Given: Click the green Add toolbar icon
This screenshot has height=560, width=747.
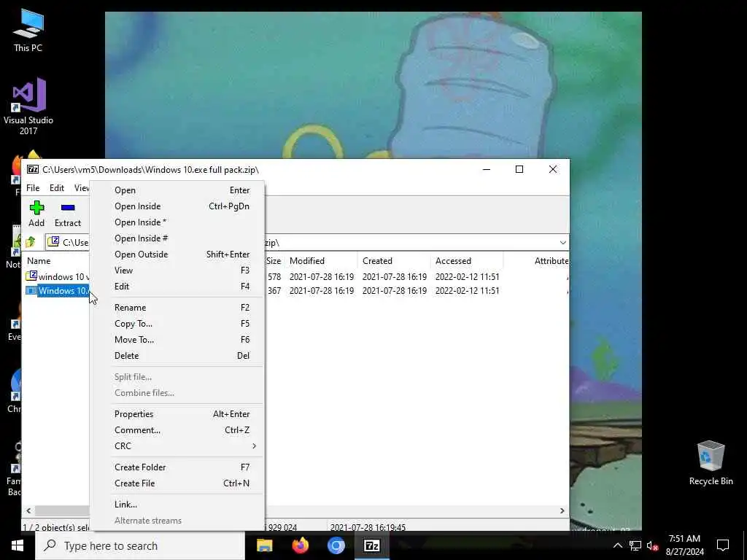Looking at the screenshot, I should 36,208.
